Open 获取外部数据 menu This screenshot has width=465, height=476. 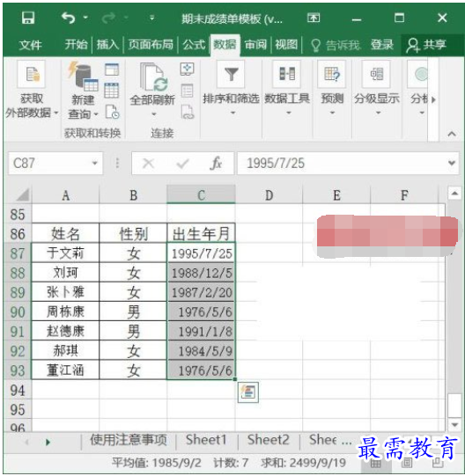[32, 90]
